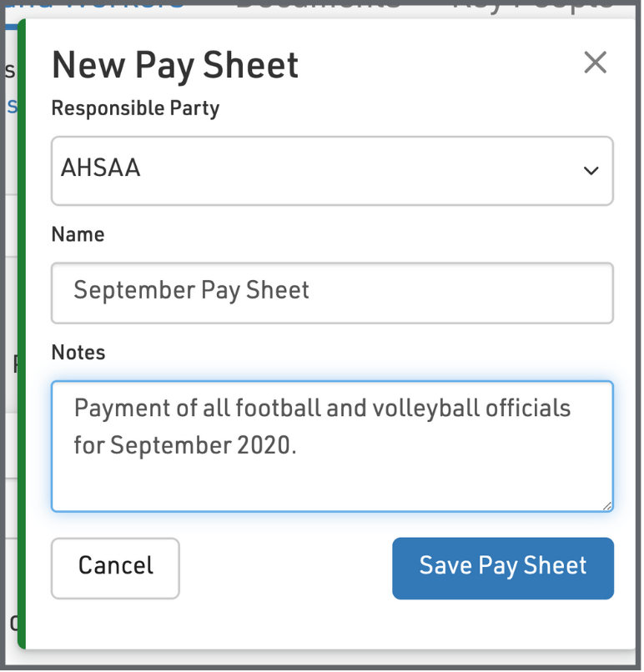Switch to the Documents tab behind dialog
This screenshot has height=672, width=644.
tap(317, 7)
